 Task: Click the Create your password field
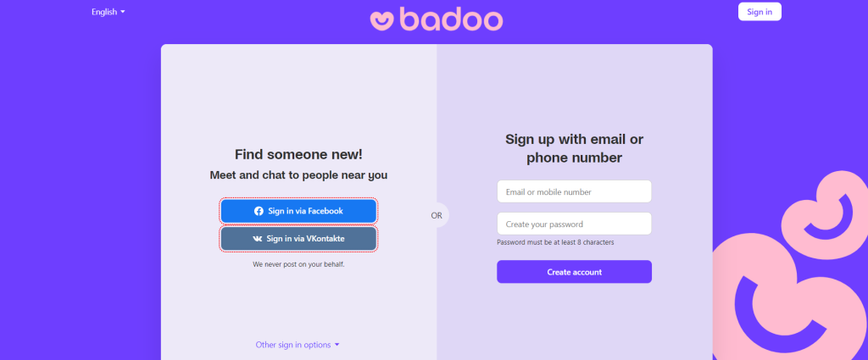tap(574, 224)
